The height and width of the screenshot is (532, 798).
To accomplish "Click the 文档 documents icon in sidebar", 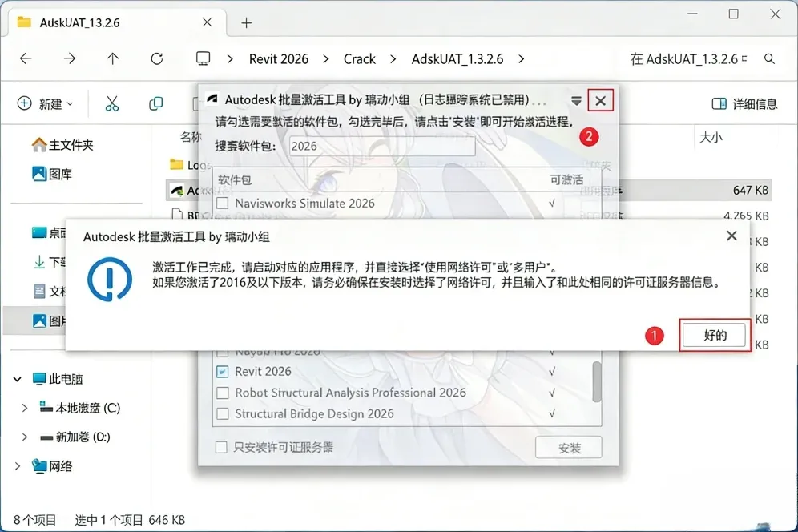I will 39,291.
